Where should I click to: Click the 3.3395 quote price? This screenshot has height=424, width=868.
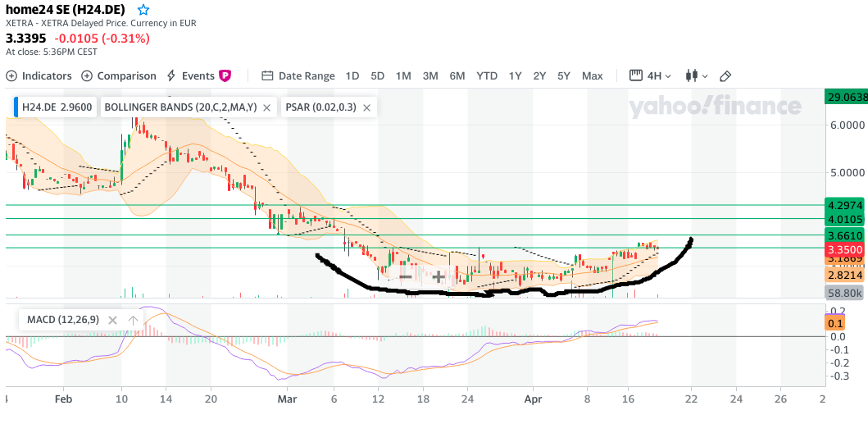click(x=26, y=39)
